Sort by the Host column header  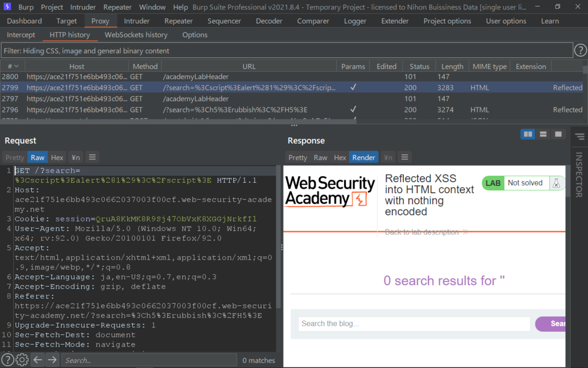click(x=76, y=66)
